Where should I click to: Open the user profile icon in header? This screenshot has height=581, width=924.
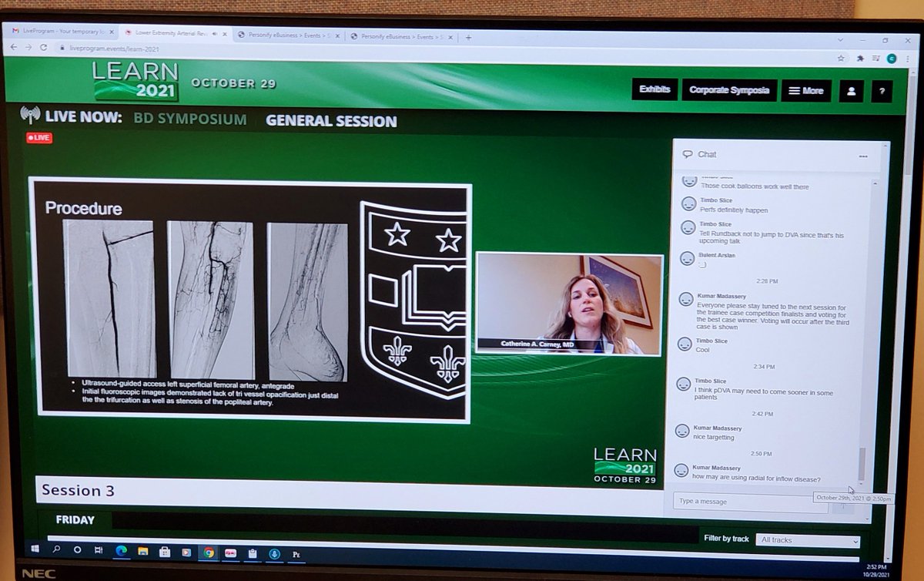[851, 90]
